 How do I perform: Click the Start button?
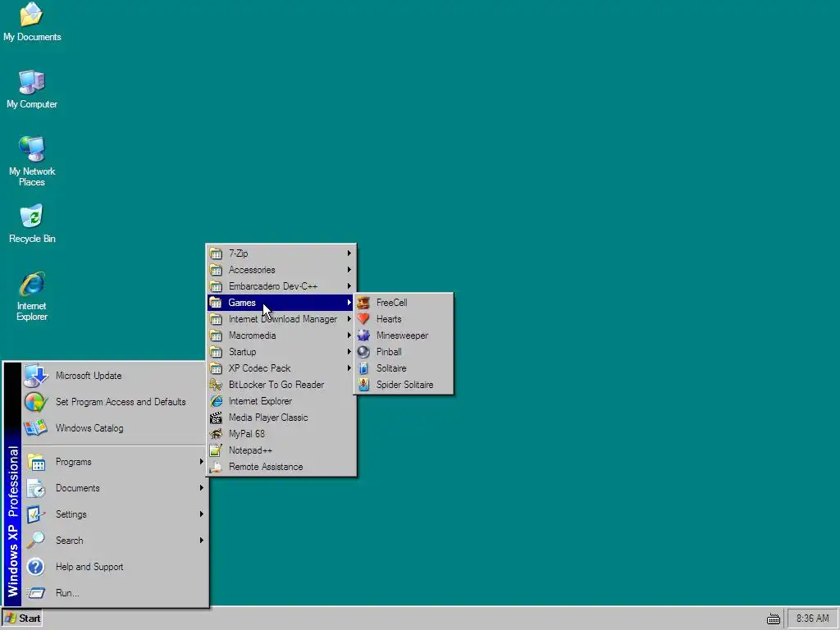22,619
